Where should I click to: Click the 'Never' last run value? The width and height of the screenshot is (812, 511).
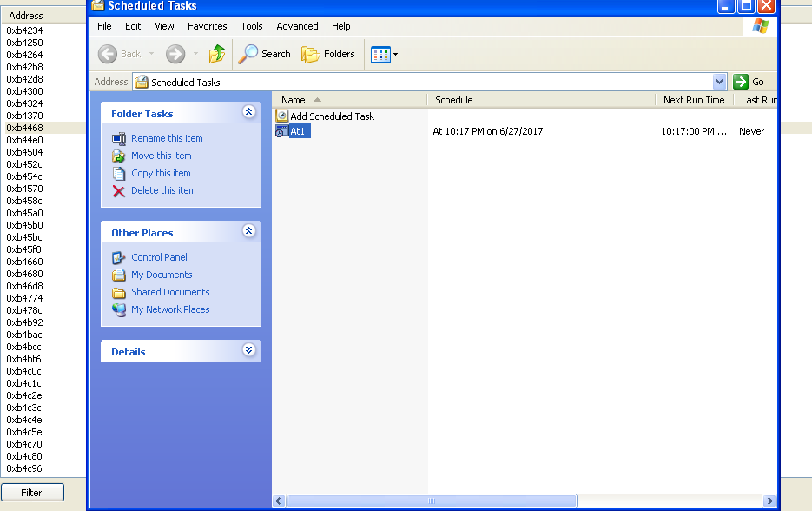751,131
